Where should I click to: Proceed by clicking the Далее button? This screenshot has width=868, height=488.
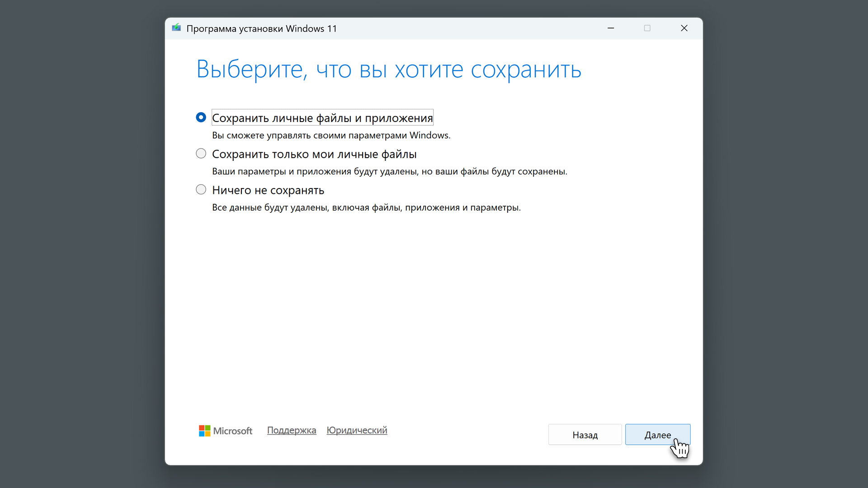pos(657,435)
